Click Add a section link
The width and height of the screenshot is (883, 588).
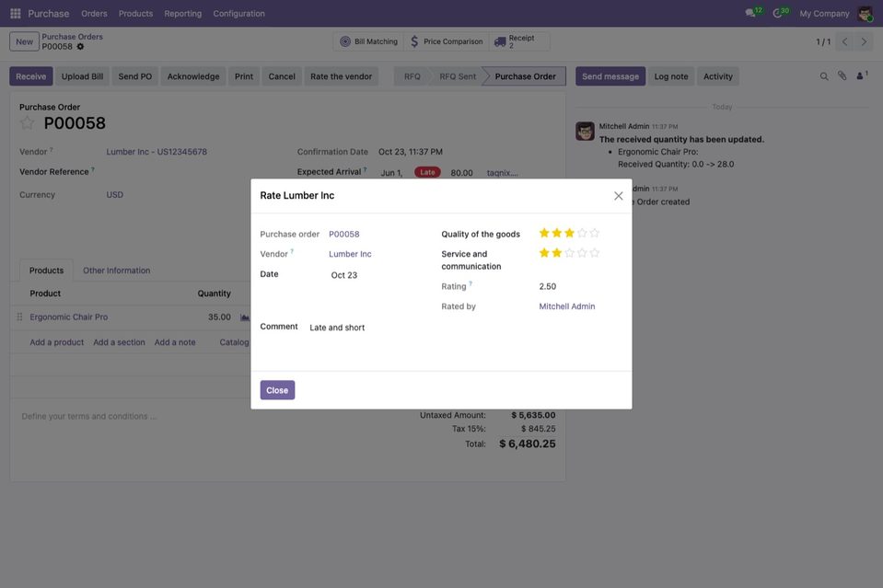pyautogui.click(x=120, y=342)
